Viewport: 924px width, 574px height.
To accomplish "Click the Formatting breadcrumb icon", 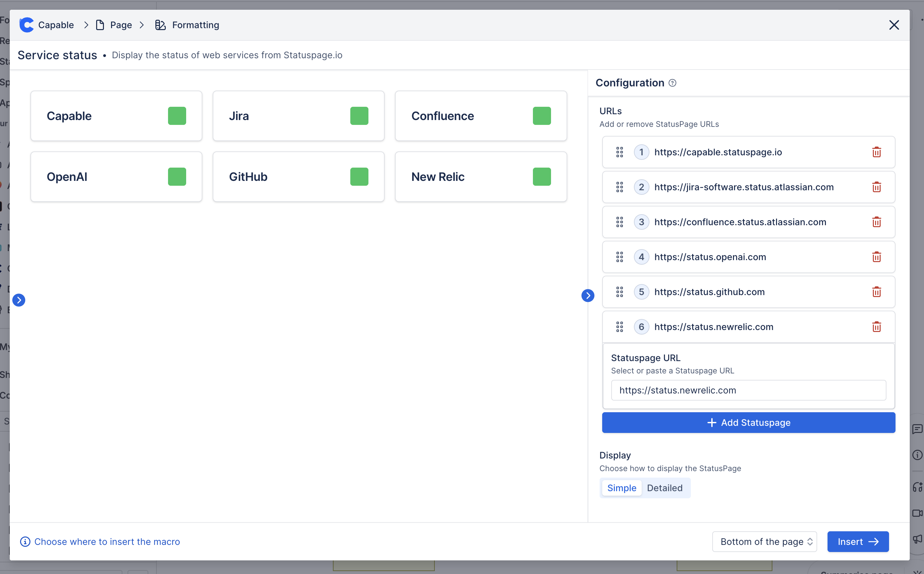I will pos(160,25).
